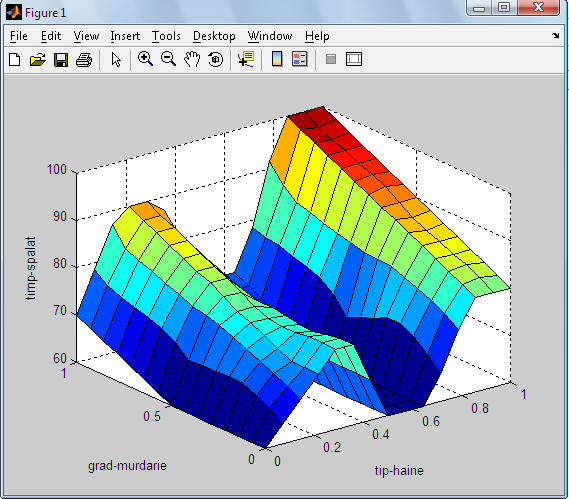Open the Insert menu
Image resolution: width=569 pixels, height=499 pixels.
(x=125, y=36)
